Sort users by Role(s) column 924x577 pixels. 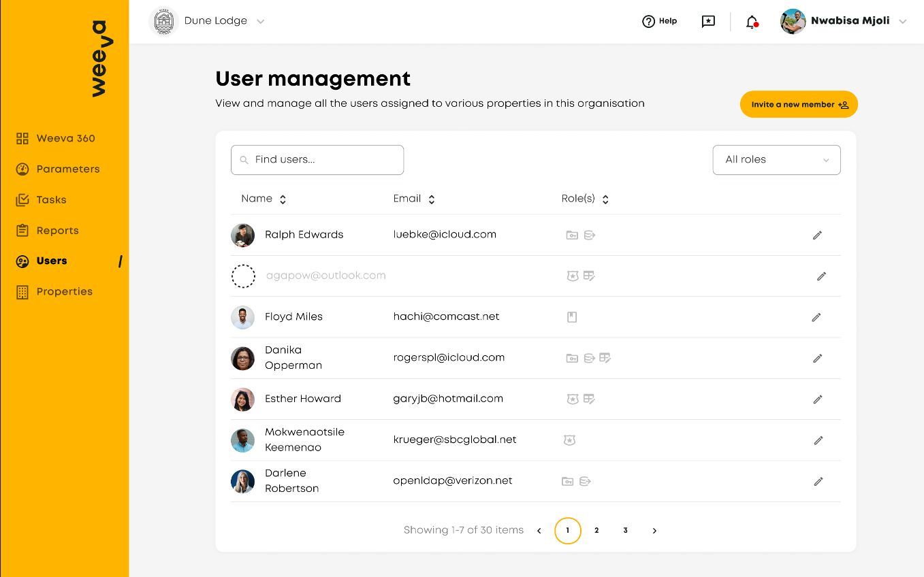pyautogui.click(x=605, y=199)
